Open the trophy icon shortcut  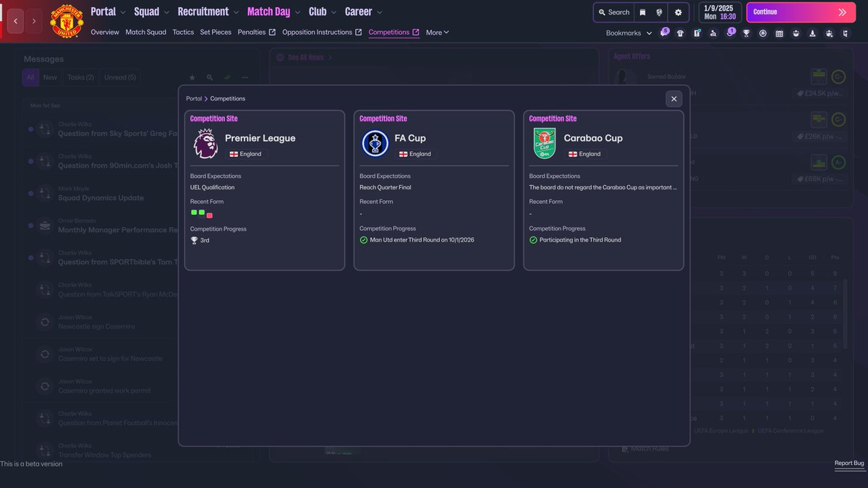(x=746, y=33)
